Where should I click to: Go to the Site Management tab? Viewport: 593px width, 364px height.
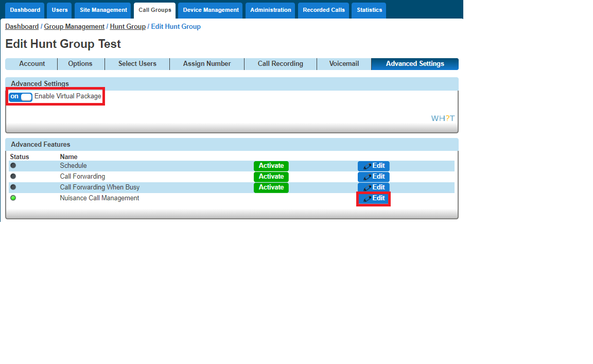(x=103, y=10)
